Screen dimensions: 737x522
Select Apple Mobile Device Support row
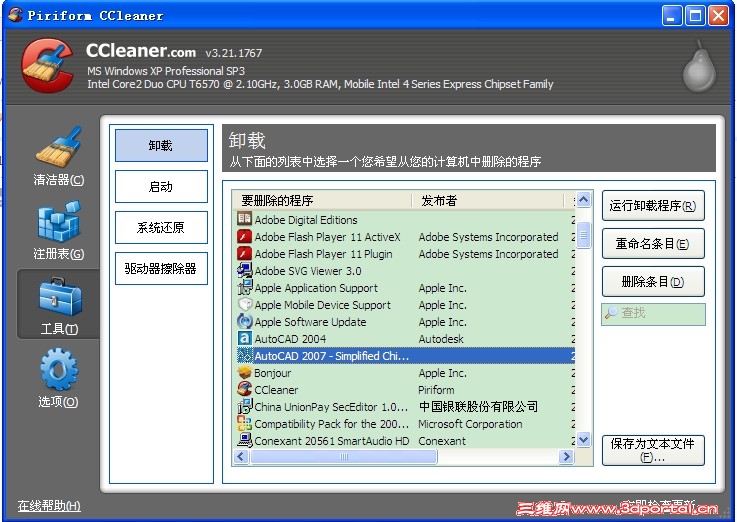click(404, 304)
